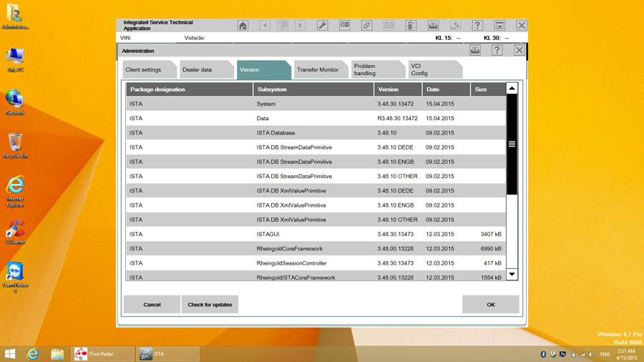Switch to the Client settings tab
644x362 pixels.
pos(149,70)
